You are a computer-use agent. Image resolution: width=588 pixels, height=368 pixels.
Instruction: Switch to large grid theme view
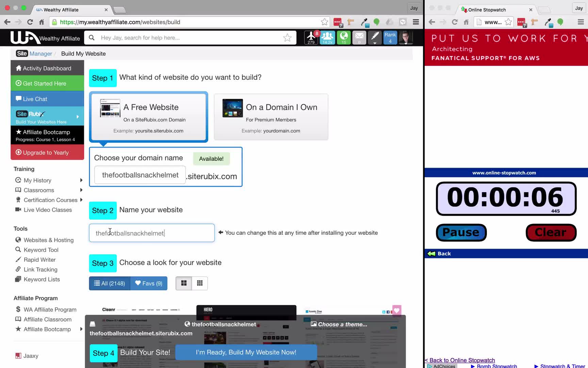tap(184, 283)
